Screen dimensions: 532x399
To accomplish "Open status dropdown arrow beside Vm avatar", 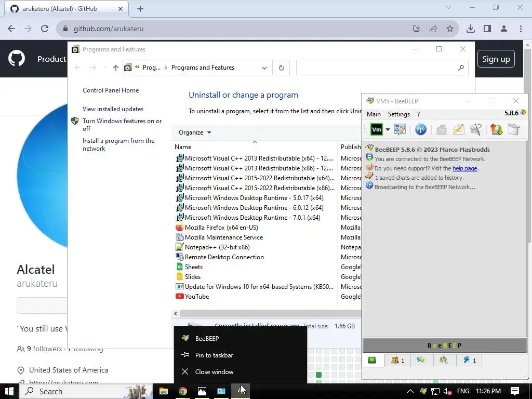I will point(388,129).
